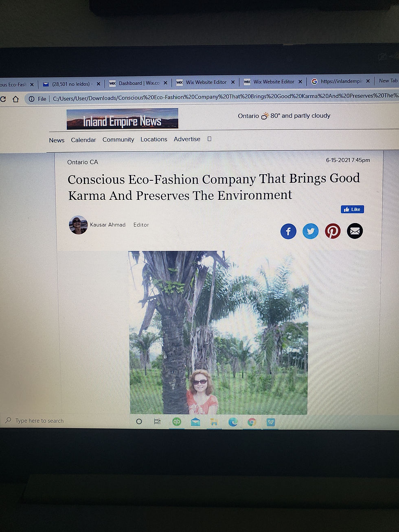Open the Advertise menu item

point(187,139)
